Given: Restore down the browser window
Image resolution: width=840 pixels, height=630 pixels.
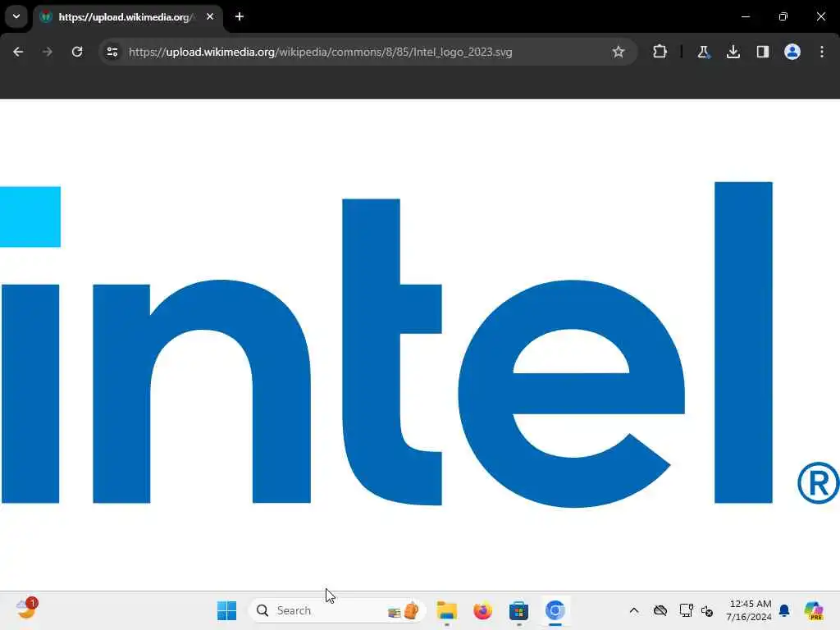Looking at the screenshot, I should point(783,16).
